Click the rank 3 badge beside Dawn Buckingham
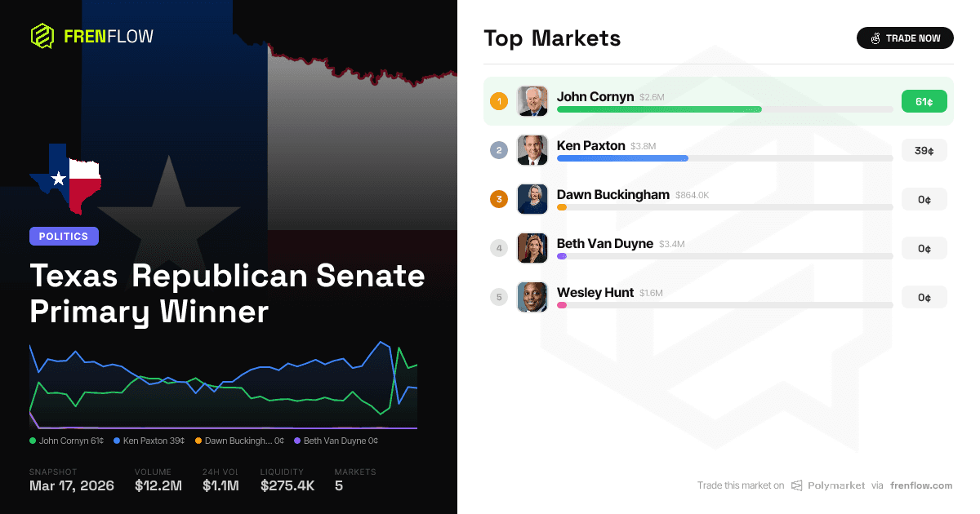Image resolution: width=980 pixels, height=514 pixels. [499, 199]
